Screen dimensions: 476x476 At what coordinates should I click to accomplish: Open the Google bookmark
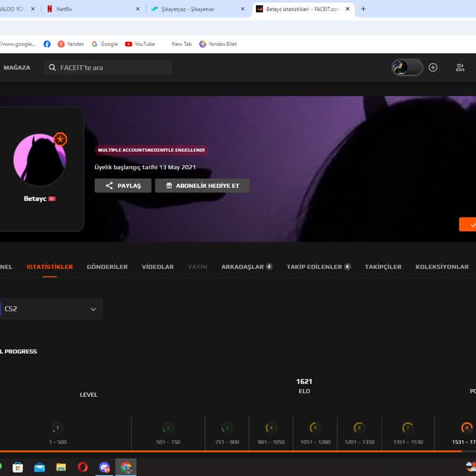pos(104,44)
